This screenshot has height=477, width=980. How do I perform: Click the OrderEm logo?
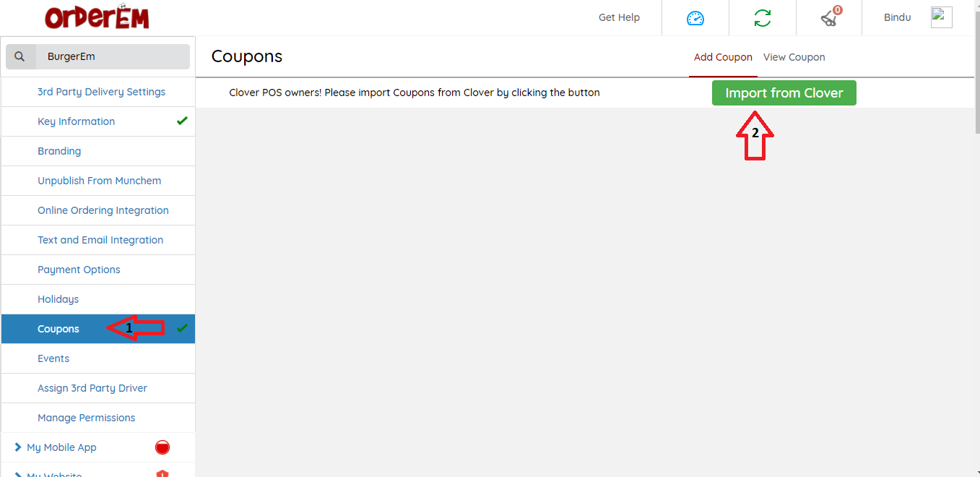point(97,17)
